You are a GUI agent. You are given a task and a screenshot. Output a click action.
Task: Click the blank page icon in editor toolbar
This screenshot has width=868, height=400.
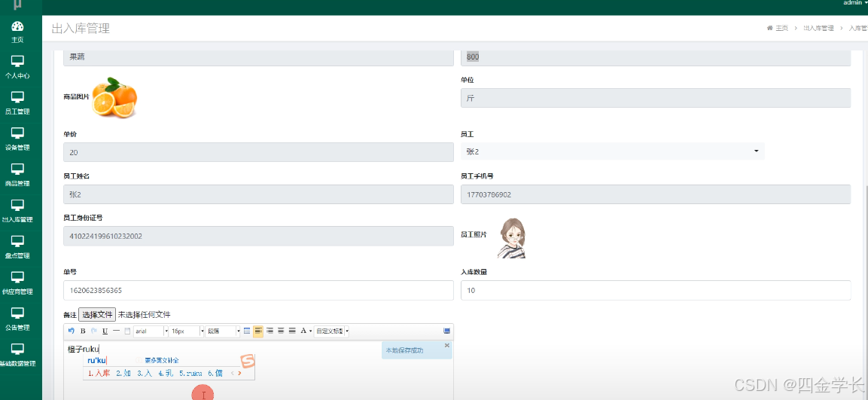click(x=127, y=331)
